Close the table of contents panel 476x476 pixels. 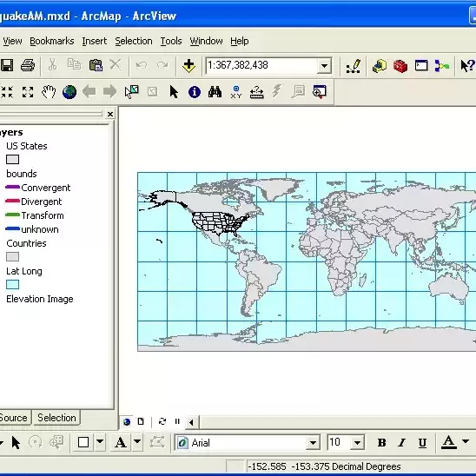tap(110, 114)
